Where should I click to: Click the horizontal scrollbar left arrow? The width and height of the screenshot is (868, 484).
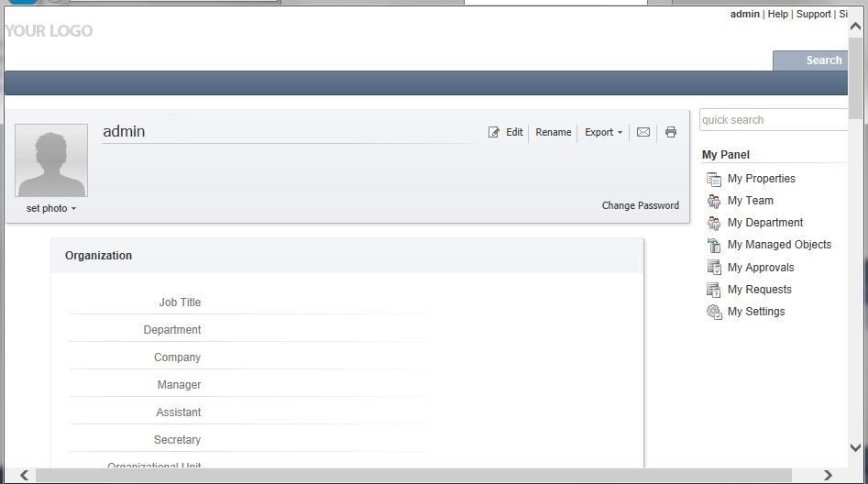pos(25,475)
